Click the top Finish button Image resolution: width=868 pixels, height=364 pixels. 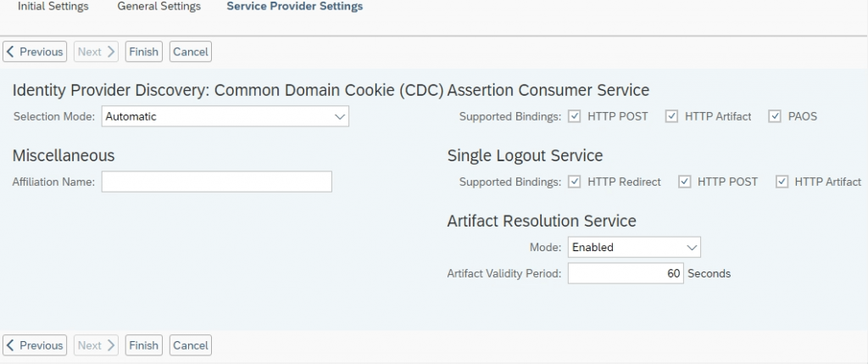(x=144, y=52)
